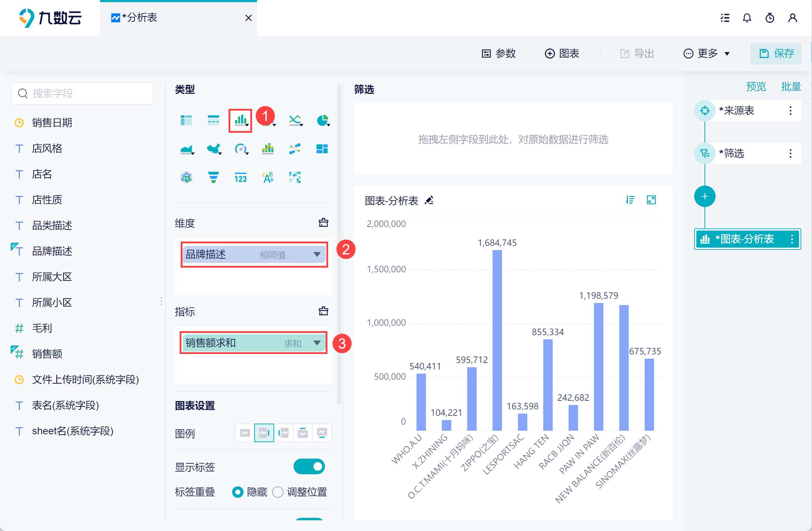812x531 pixels.
Task: Open the 销售额求和 aggregation dropdown
Action: pyautogui.click(x=317, y=343)
